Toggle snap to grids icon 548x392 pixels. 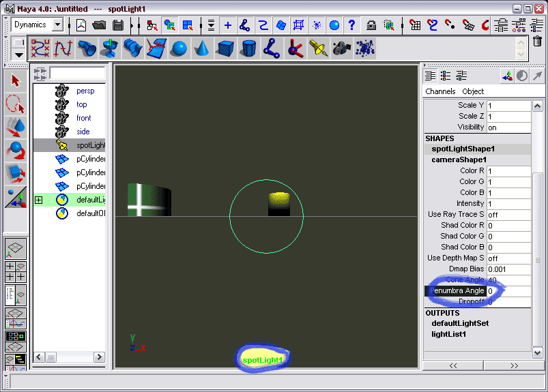[x=415, y=25]
